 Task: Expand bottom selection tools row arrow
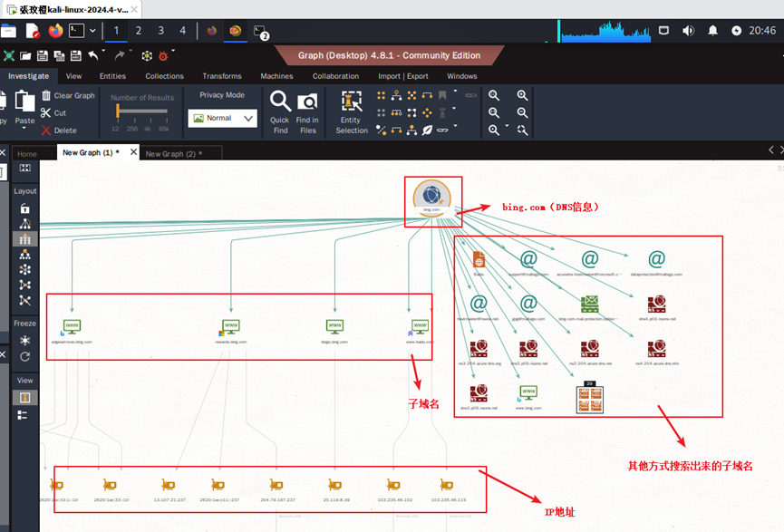(x=455, y=125)
